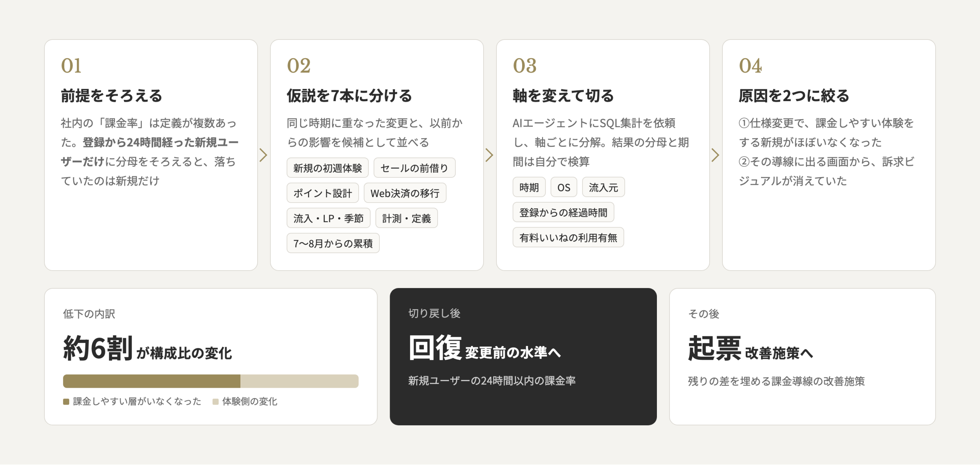The height and width of the screenshot is (467, 980).
Task: Click the 流入・LP・季節 tag
Action: [x=328, y=218]
